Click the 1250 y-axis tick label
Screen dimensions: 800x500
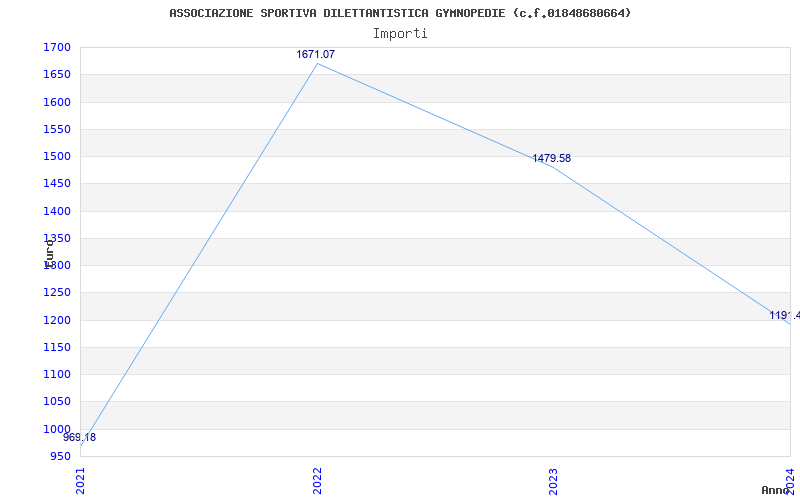click(57, 293)
